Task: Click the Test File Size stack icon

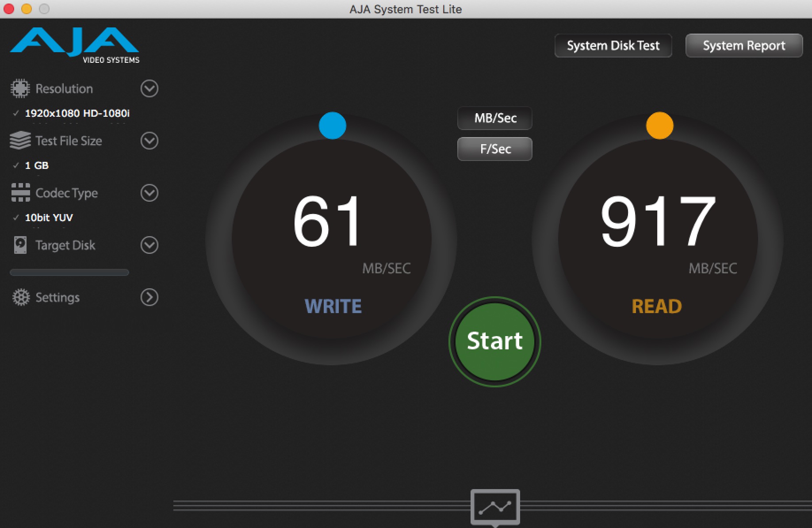Action: (20, 141)
